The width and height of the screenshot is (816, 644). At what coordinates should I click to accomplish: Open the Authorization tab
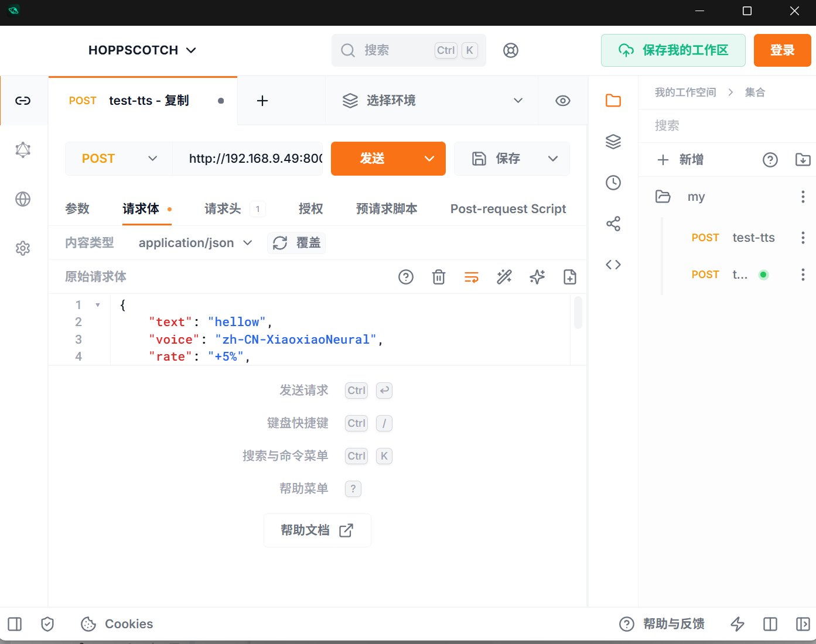pos(310,209)
